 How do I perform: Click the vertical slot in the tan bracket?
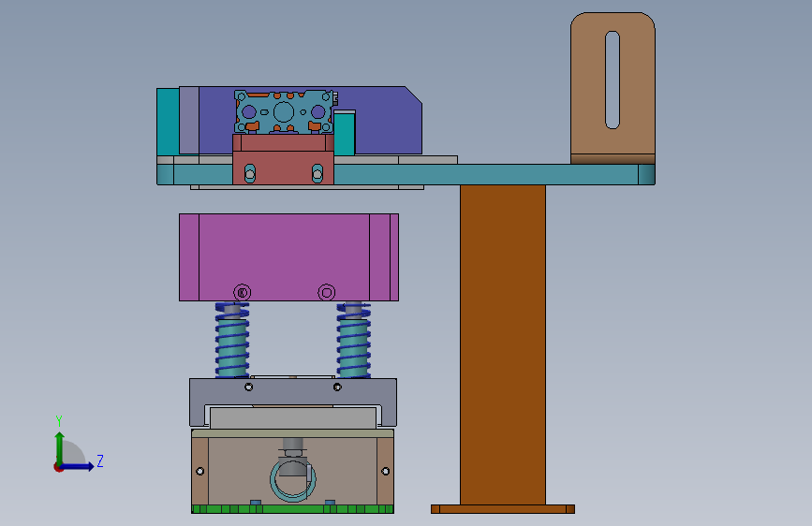(x=613, y=80)
